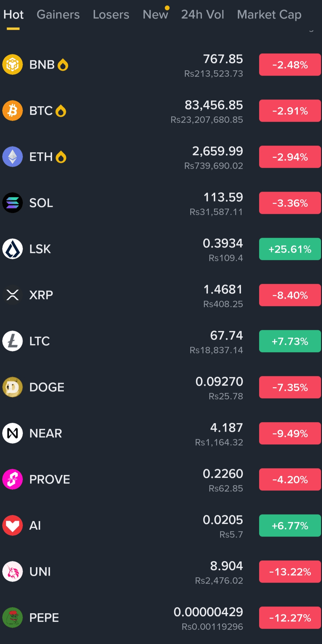
Task: Tap the Ethereum diamond logo icon
Action: pyautogui.click(x=12, y=157)
